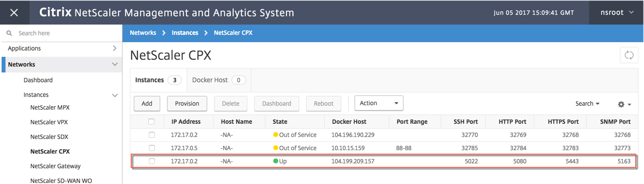Open the settings gear dropdown
This screenshot has height=184, width=644.
[x=624, y=104]
